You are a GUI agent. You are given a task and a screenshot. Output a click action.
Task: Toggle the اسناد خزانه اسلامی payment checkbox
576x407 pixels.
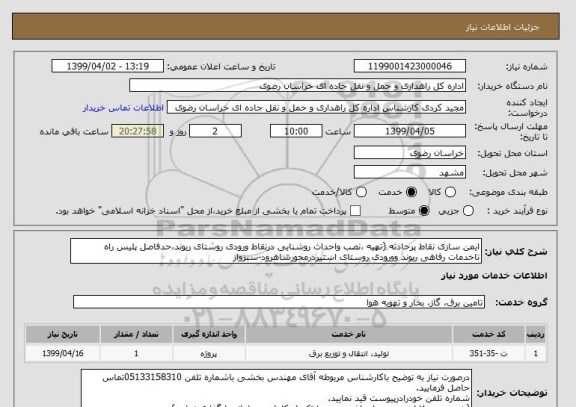[x=355, y=211]
